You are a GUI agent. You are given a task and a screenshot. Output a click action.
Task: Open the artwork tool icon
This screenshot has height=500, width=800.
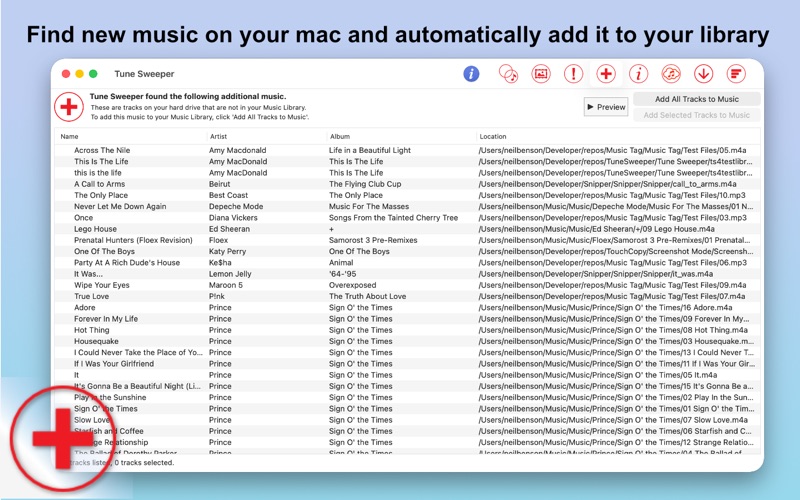[x=541, y=74]
